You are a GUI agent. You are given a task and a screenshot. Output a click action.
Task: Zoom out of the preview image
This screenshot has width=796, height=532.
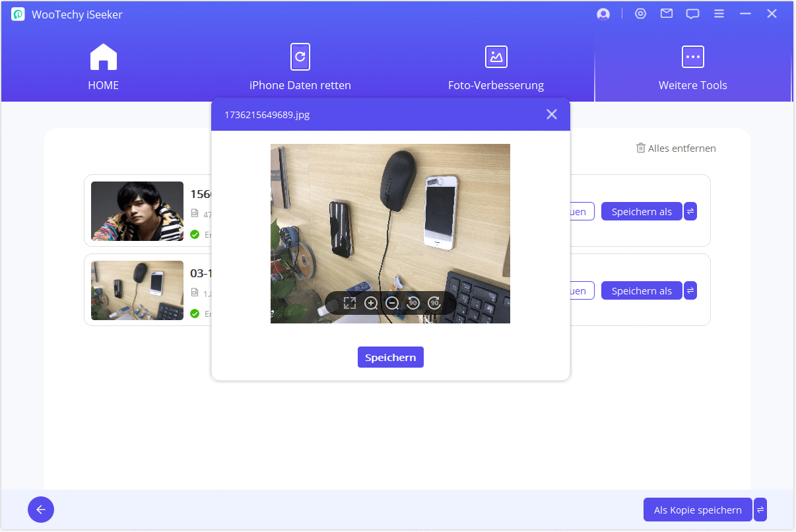click(x=392, y=303)
